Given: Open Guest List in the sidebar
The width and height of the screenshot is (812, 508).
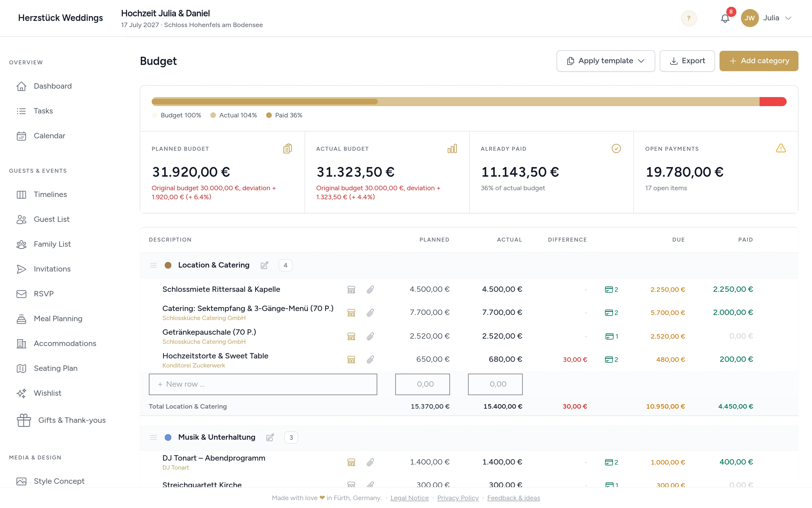Looking at the screenshot, I should tap(52, 219).
